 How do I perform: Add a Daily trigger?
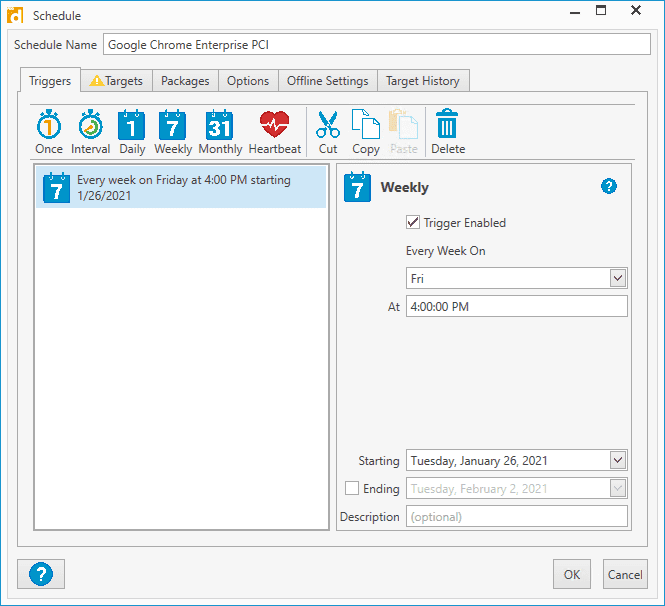[132, 132]
